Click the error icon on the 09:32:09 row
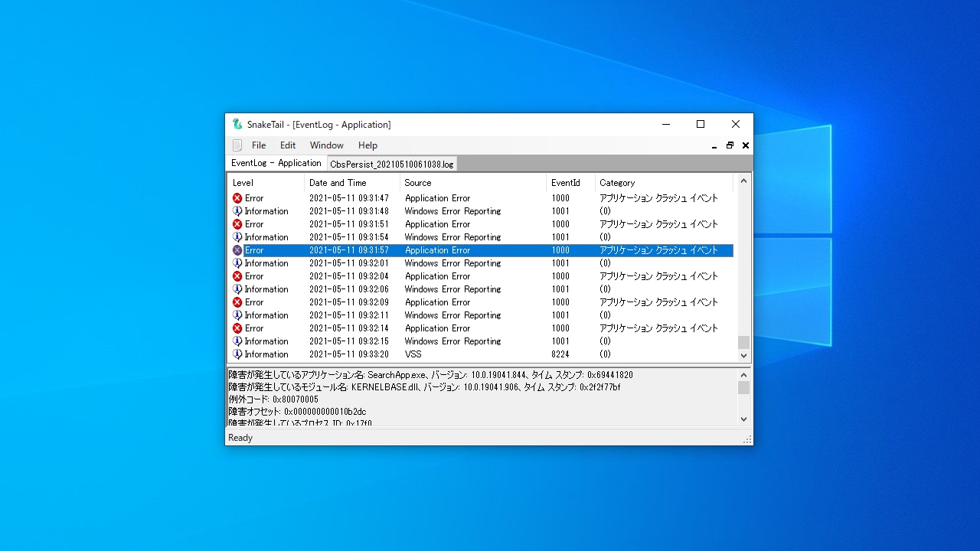 point(237,302)
